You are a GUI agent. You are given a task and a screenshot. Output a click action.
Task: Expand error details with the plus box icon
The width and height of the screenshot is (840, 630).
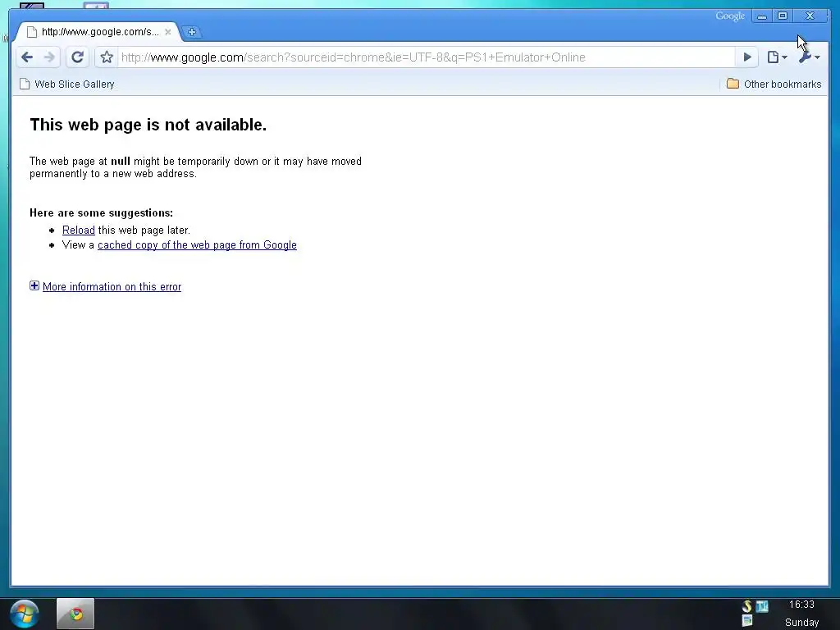tap(34, 286)
